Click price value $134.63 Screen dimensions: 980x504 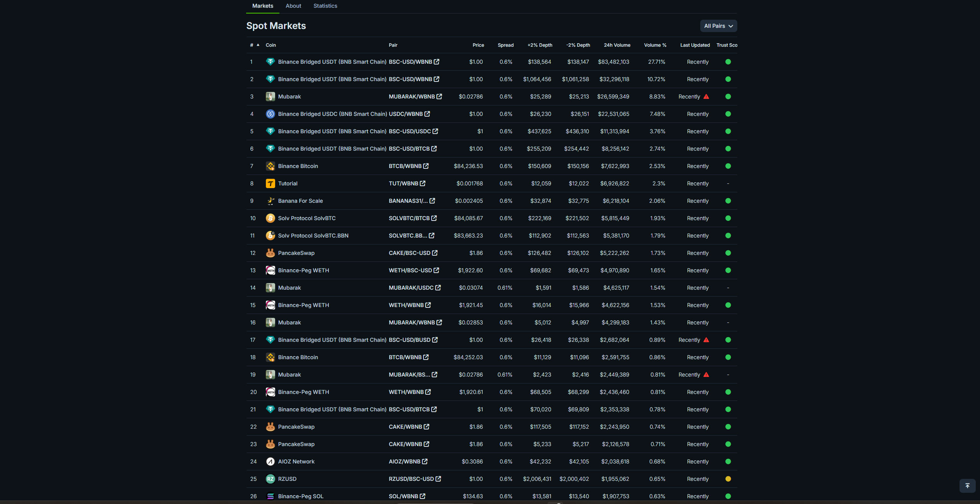(473, 496)
